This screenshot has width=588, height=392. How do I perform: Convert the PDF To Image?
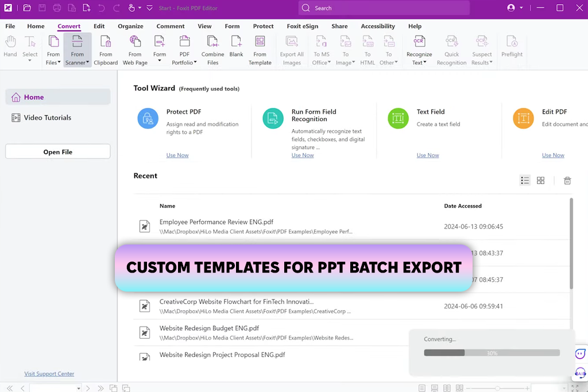pos(345,50)
